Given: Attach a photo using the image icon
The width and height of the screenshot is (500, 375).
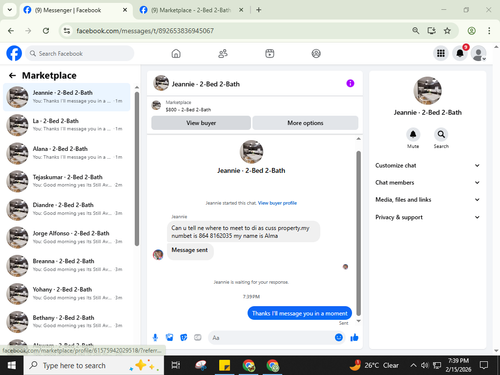Looking at the screenshot, I should tap(170, 338).
